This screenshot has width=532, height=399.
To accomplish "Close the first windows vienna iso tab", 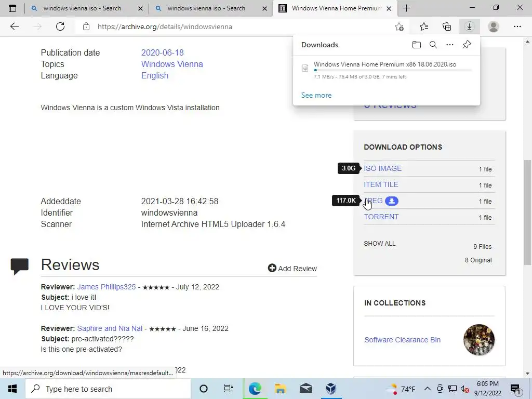I will pyautogui.click(x=140, y=8).
